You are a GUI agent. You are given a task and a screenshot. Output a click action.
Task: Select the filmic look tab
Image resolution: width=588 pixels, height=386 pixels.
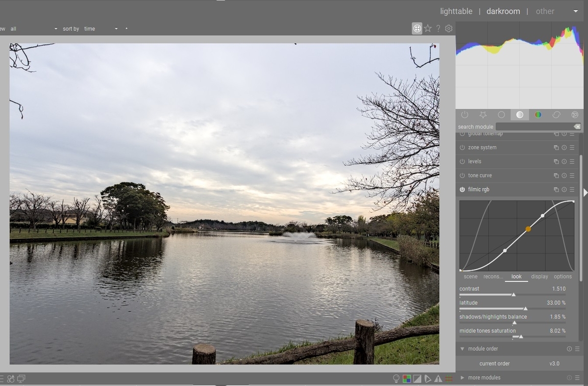[x=516, y=277]
